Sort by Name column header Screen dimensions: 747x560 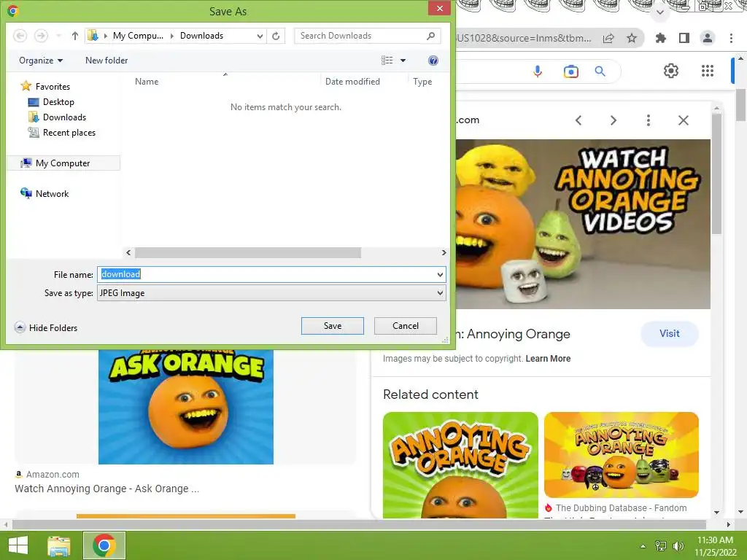point(147,82)
